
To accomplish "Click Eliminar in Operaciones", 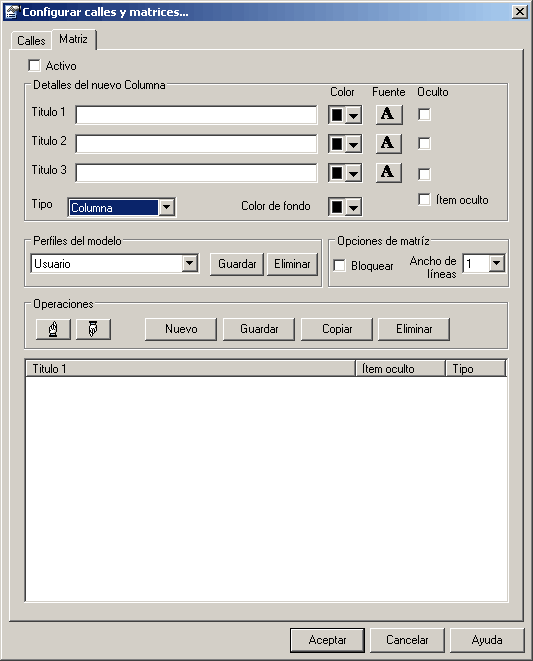I will coord(414,329).
